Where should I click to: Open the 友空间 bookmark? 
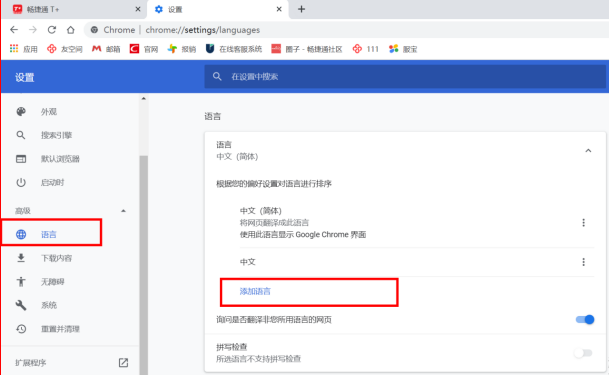click(x=64, y=49)
